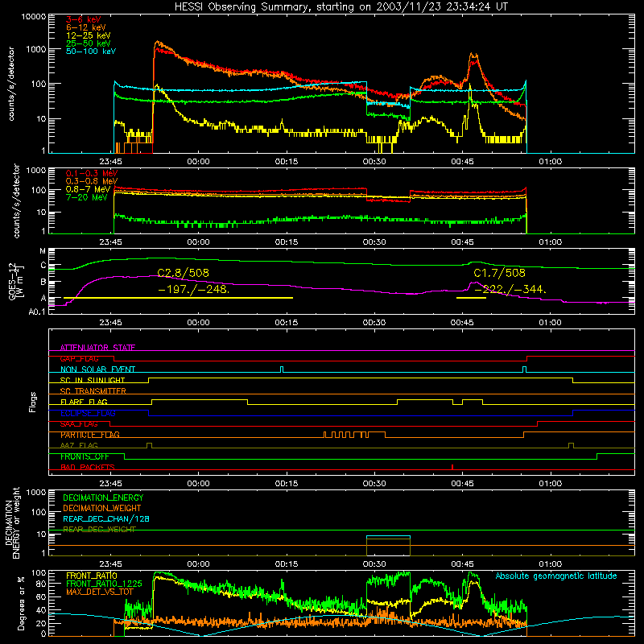The height and width of the screenshot is (644, 644).
Task: Click the BAD_PACKETS flag label
Action: [x=88, y=467]
